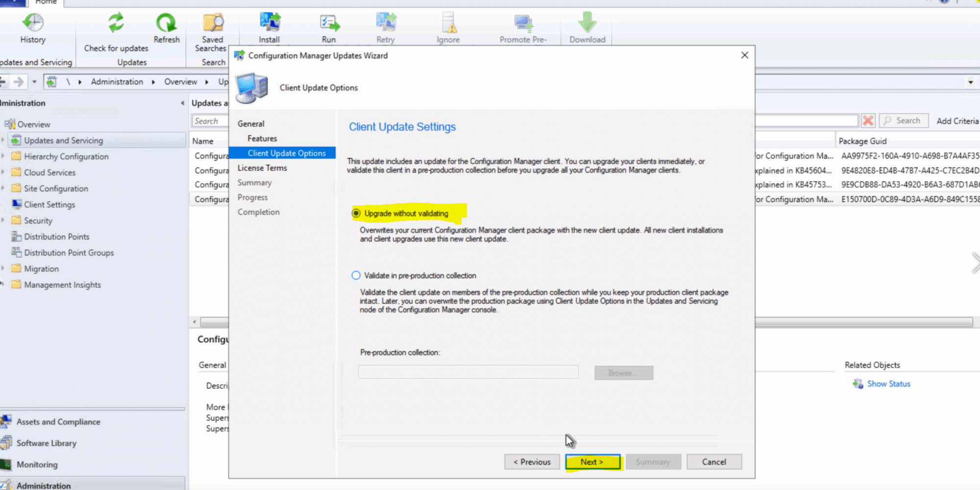Collapse the Administration navigation pane
This screenshot has height=490, width=980.
182,103
